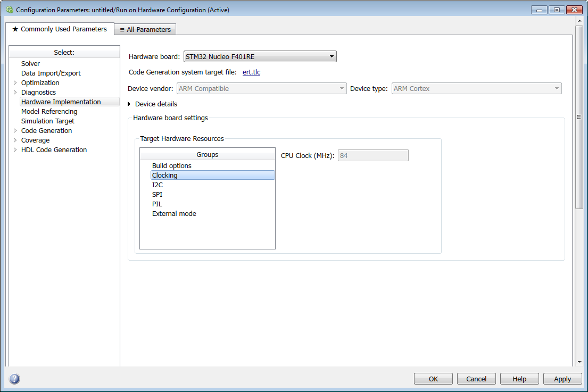This screenshot has height=392, width=588.
Task: Open the Hardware board dropdown
Action: point(332,56)
